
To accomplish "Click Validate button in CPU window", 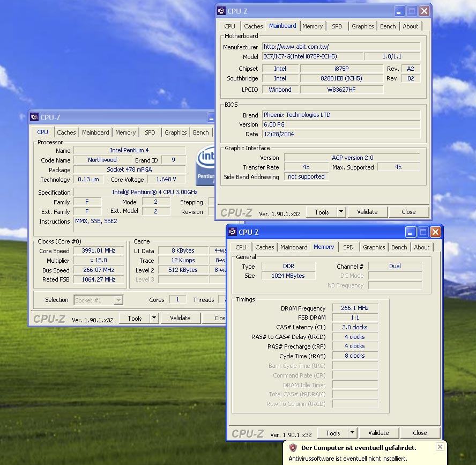I will 180,318.
